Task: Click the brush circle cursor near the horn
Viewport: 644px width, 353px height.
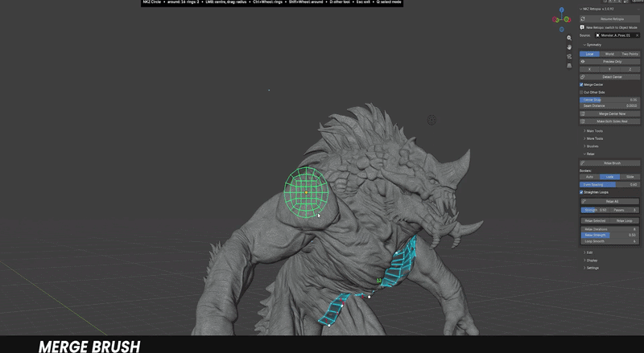Action: [x=431, y=120]
